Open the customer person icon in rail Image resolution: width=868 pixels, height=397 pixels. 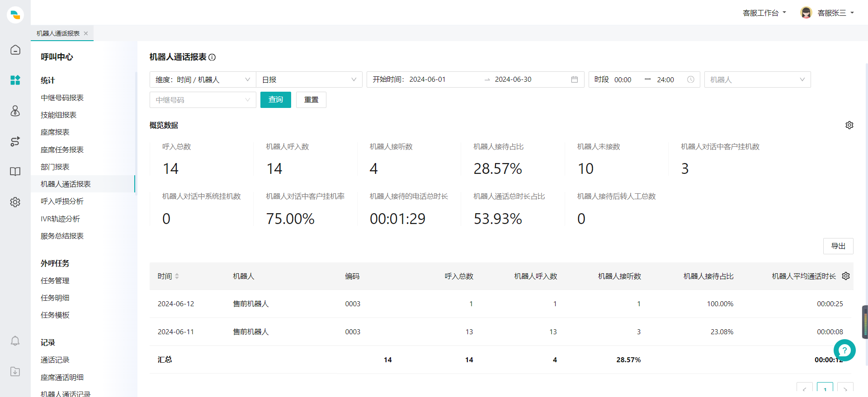(x=15, y=111)
